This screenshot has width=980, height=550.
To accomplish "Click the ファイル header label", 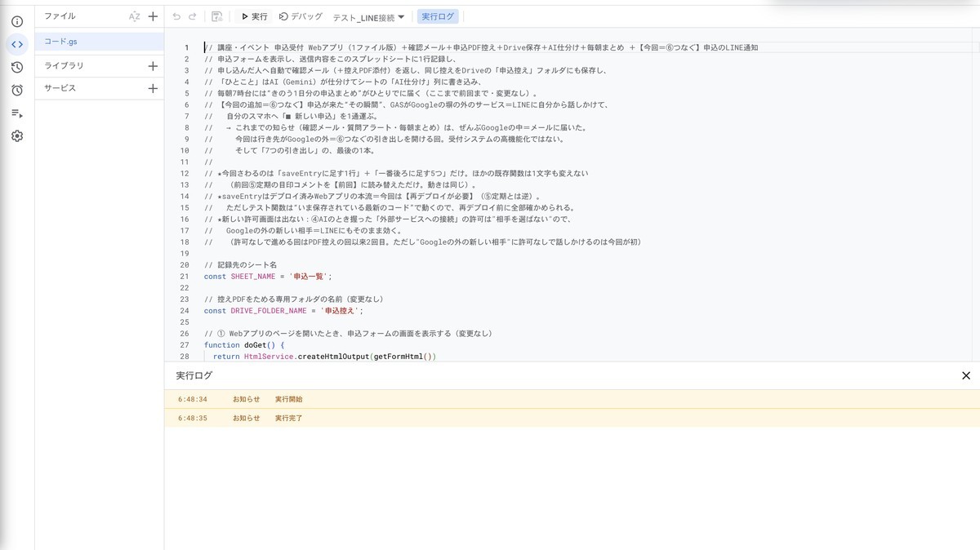I will tap(60, 16).
